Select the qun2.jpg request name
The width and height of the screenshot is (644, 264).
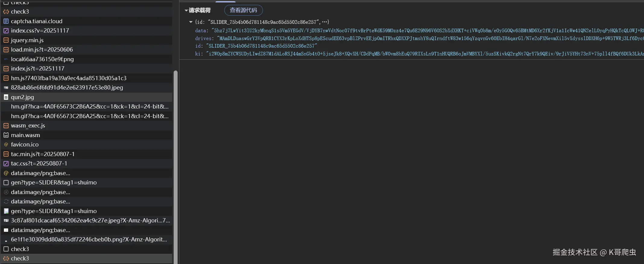(x=22, y=97)
